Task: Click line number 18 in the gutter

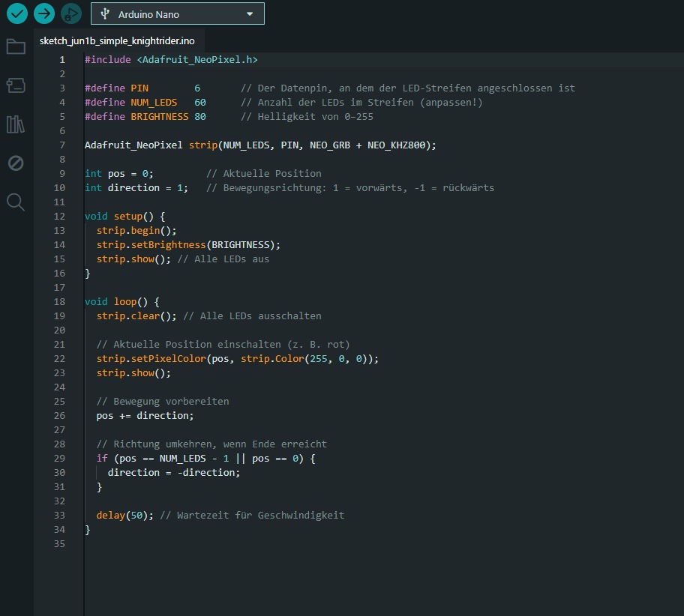Action: click(x=60, y=302)
